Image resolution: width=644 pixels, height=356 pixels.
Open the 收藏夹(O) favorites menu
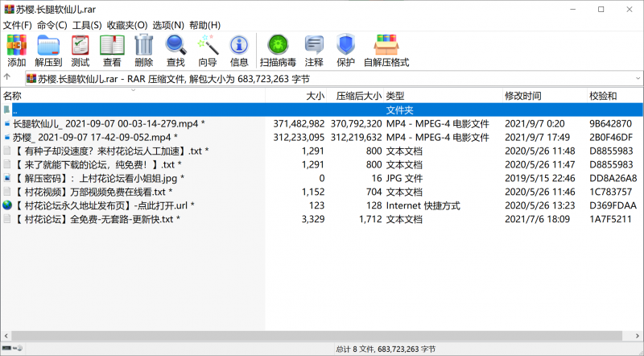tap(127, 25)
